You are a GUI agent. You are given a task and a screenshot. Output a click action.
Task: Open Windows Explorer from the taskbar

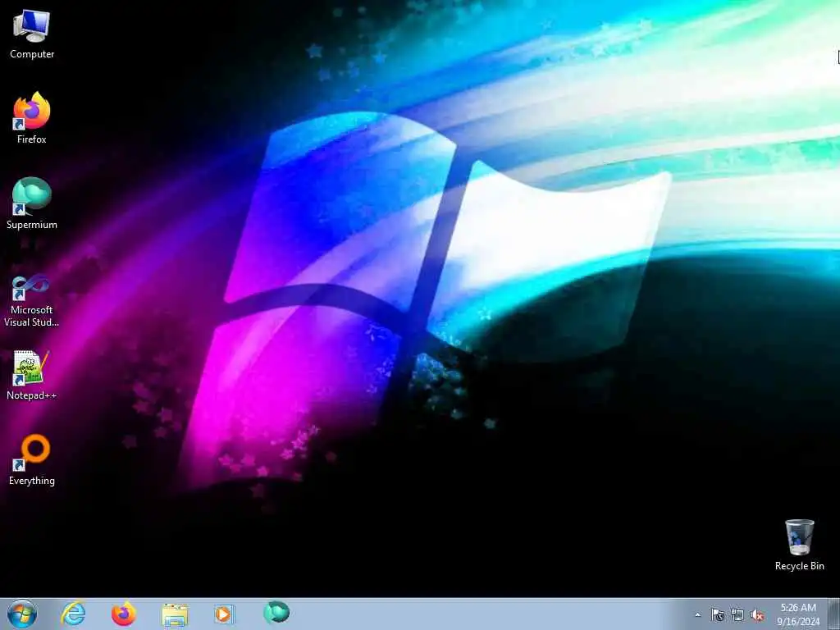coord(175,614)
